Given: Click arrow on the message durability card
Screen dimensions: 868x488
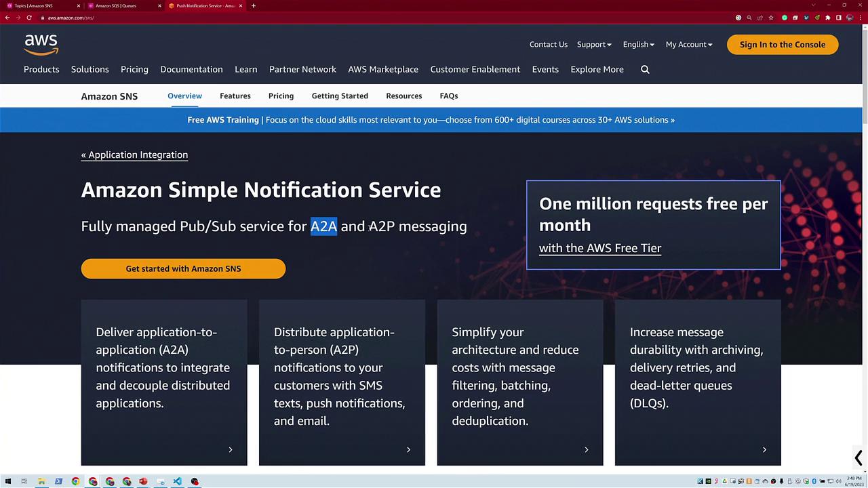Looking at the screenshot, I should [764, 449].
